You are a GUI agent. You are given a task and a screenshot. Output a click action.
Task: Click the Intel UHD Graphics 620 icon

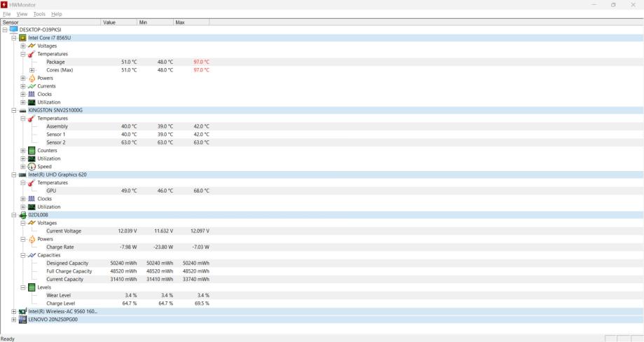(23, 175)
